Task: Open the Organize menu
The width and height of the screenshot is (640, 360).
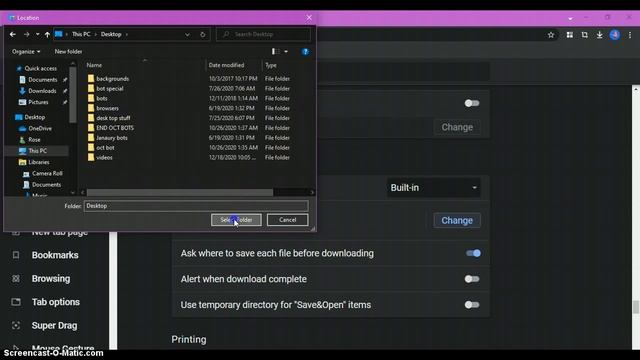Action: (26, 52)
